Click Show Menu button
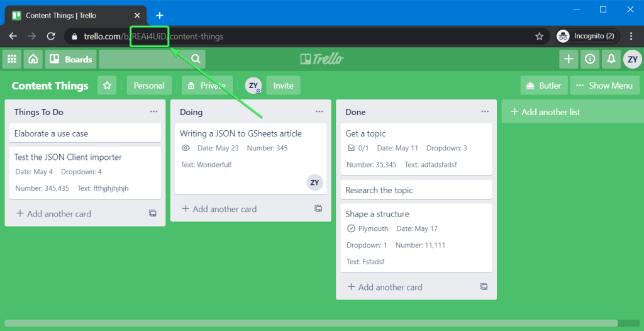644x331 pixels. pos(605,86)
